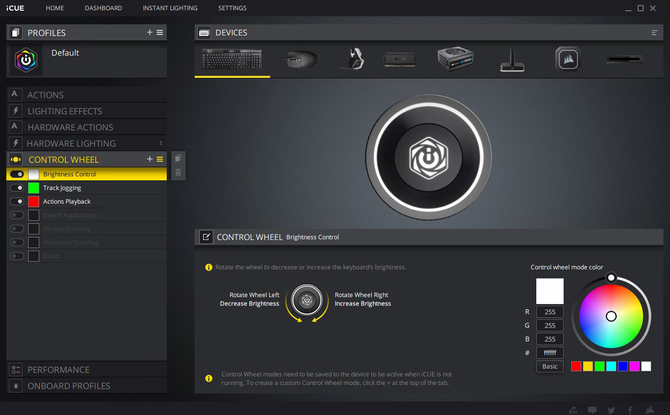670x415 pixels.
Task: Collapse the Control Wheel section
Action: click(86, 159)
